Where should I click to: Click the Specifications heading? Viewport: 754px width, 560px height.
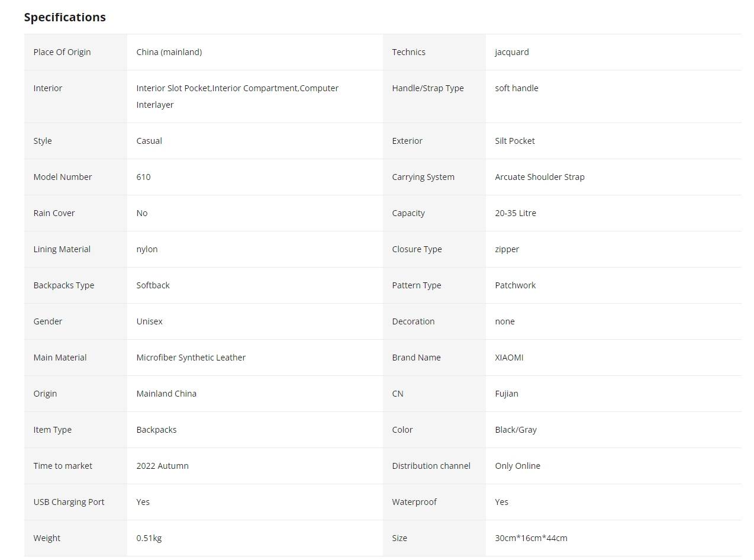click(x=65, y=17)
